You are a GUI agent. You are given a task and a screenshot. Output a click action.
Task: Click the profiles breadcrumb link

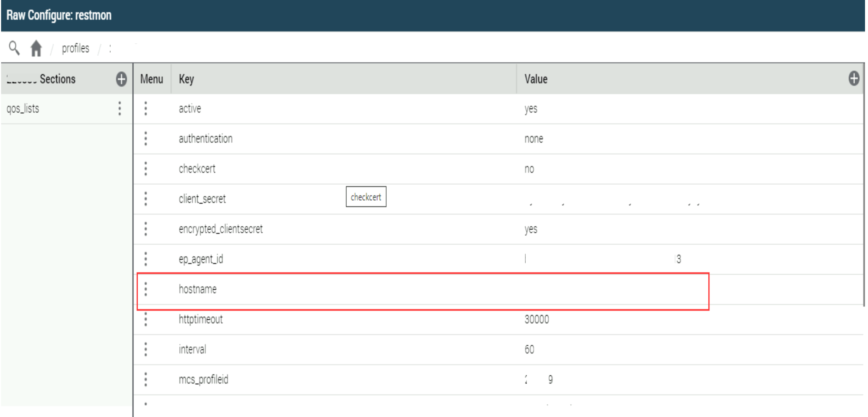pos(76,48)
